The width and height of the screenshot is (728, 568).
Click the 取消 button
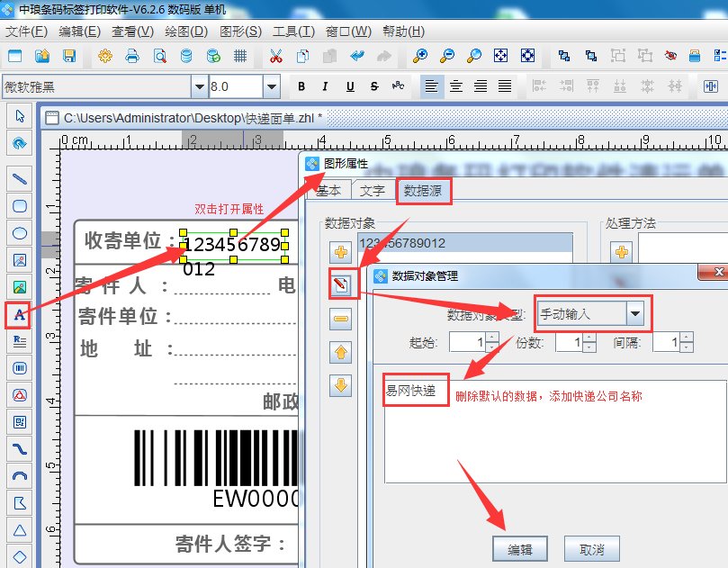point(591,549)
